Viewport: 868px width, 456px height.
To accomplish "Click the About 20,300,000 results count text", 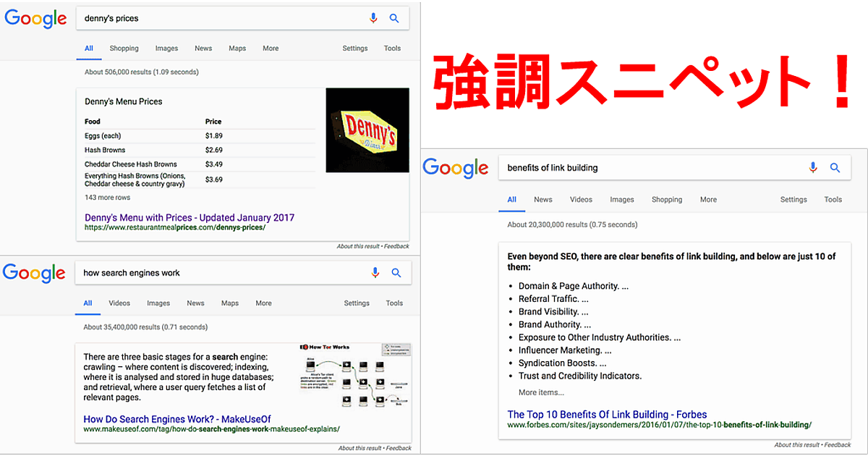I will 572,224.
